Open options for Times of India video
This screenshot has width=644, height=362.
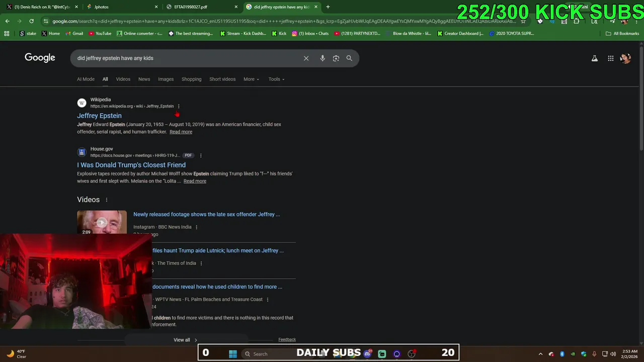point(201,263)
